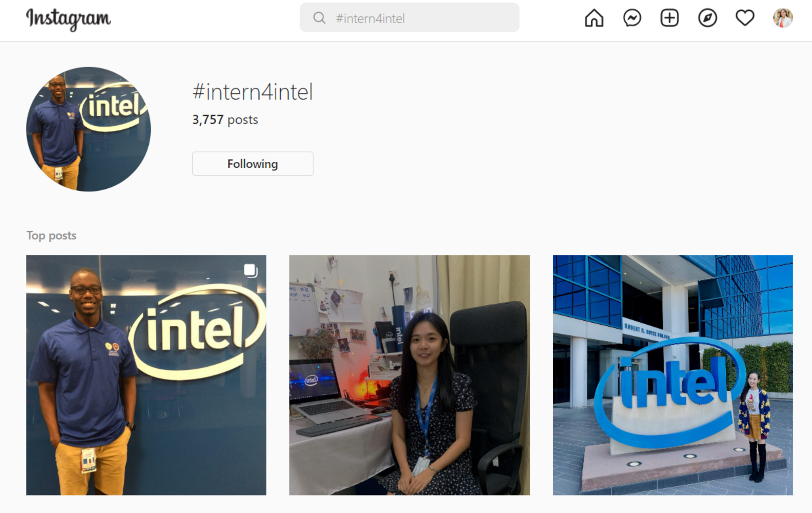Click the multiple-photos carousel icon on first post
Viewport: 812px width, 513px height.
(251, 270)
